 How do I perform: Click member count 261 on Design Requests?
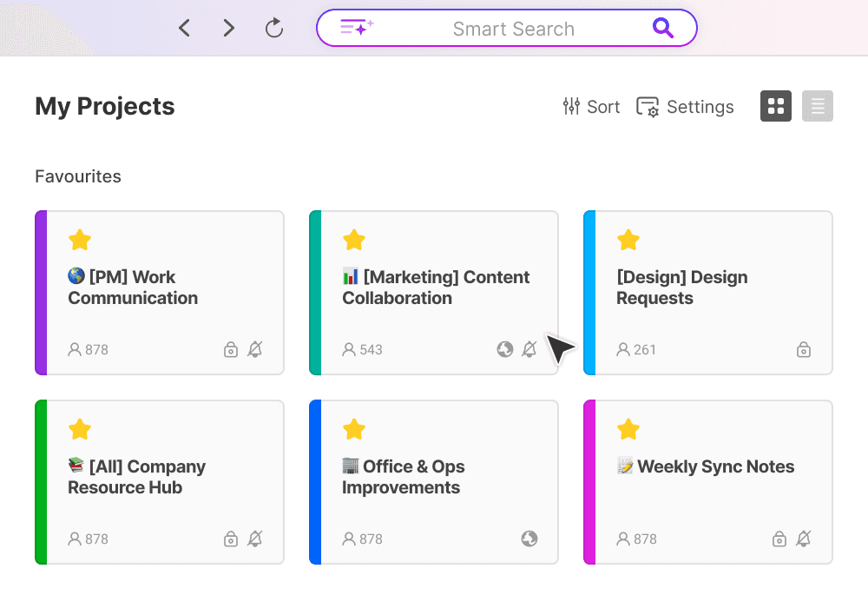point(636,349)
